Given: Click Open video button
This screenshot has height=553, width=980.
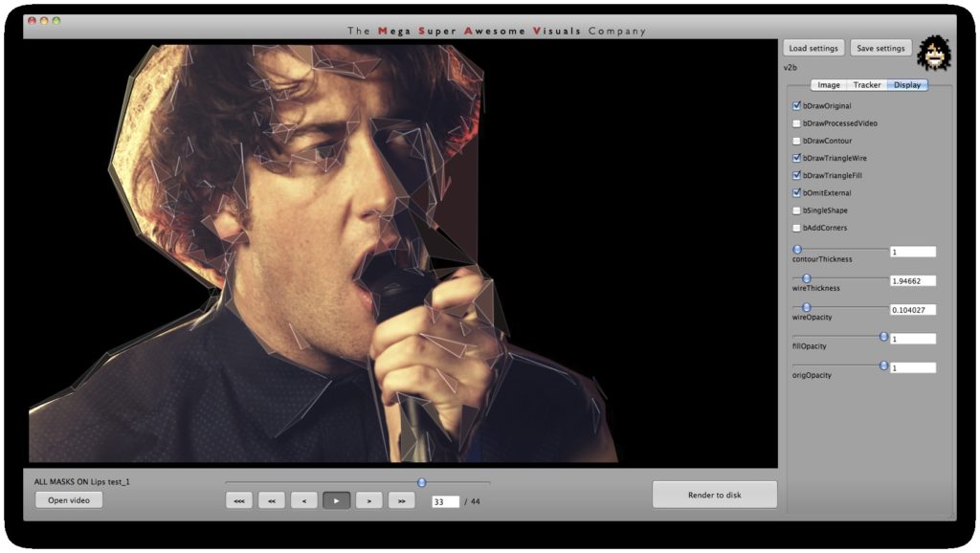Looking at the screenshot, I should point(69,499).
